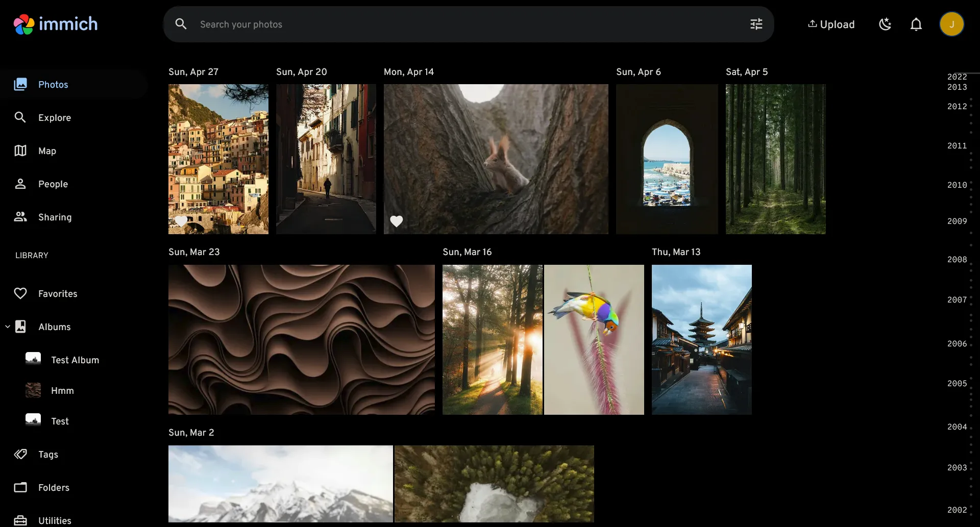Screen dimensions: 980x527
Task: Open the Favorites heart icon in sidebar
Action: coord(20,293)
